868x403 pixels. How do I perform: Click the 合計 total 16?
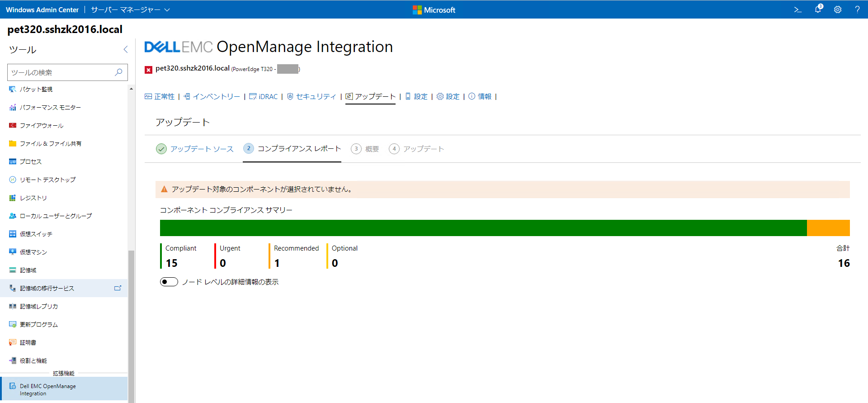[844, 263]
